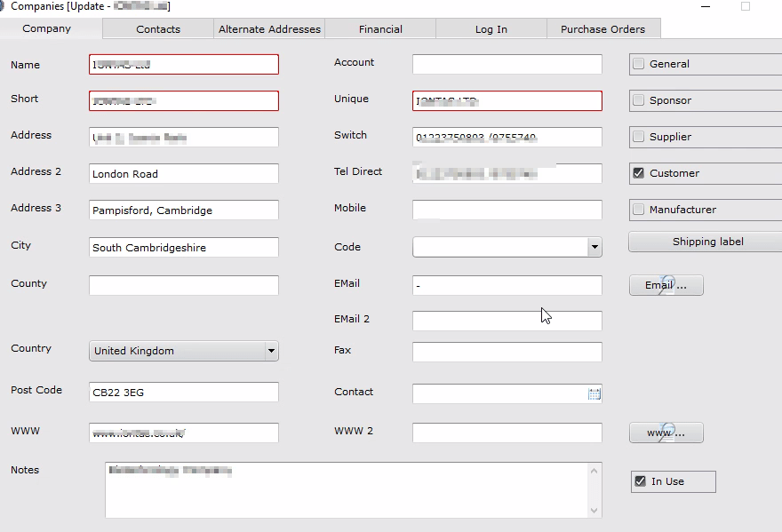The height and width of the screenshot is (532, 782).
Task: Click the www ... button
Action: 666,433
